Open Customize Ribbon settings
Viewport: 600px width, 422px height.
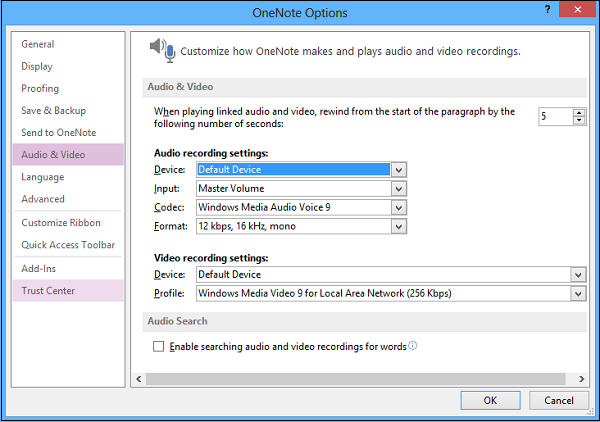click(68, 223)
